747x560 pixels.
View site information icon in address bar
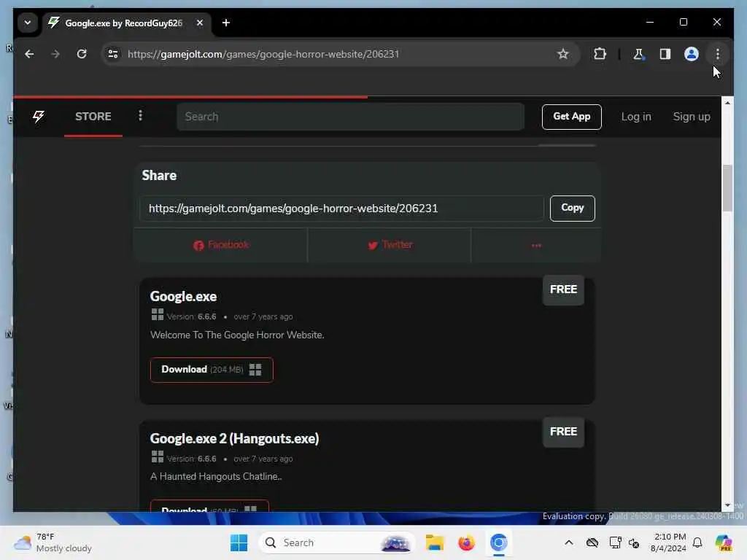click(113, 54)
